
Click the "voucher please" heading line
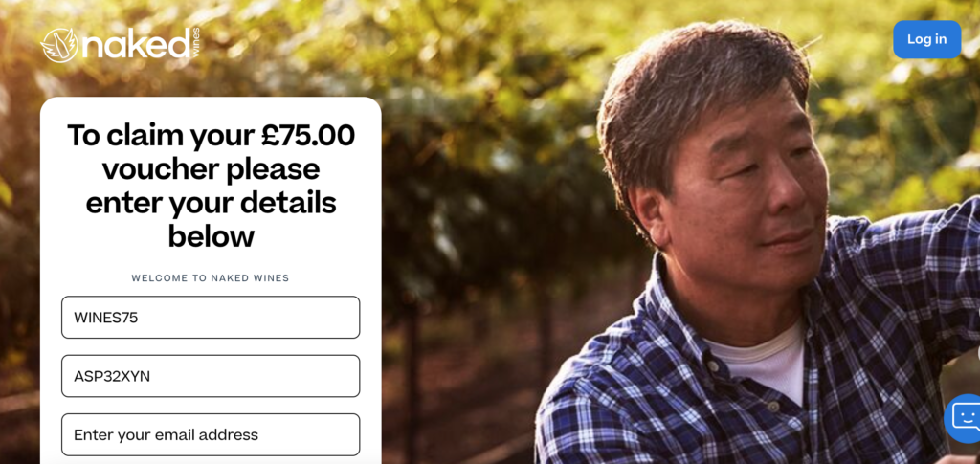point(211,169)
